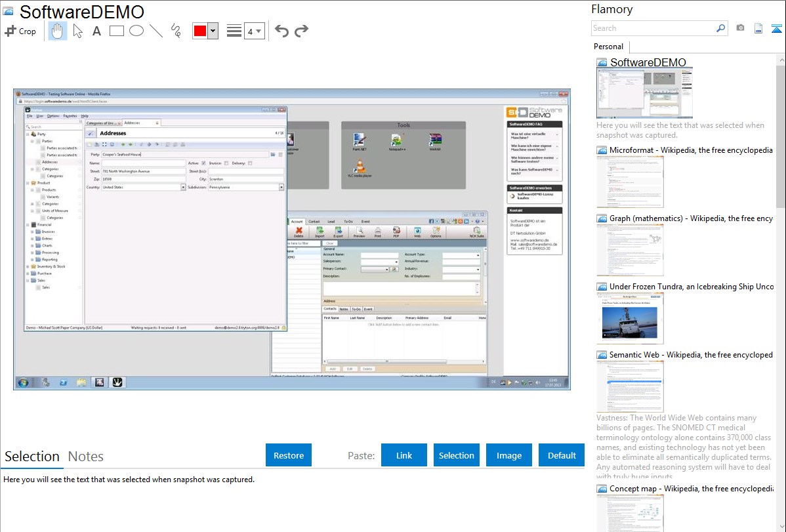Paste as Image button
Image resolution: width=786 pixels, height=532 pixels.
508,455
